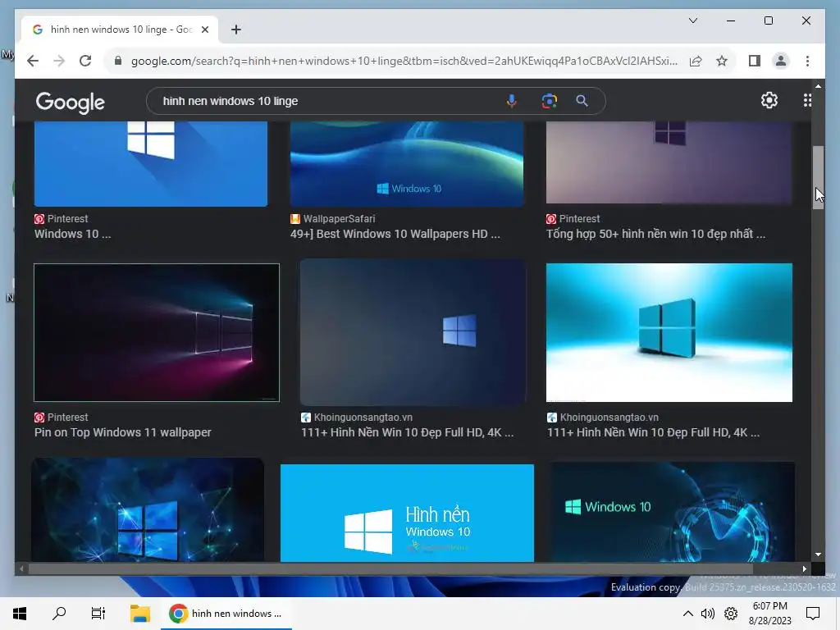Open clock showing 6:07 PM
The image size is (840, 630).
769,614
